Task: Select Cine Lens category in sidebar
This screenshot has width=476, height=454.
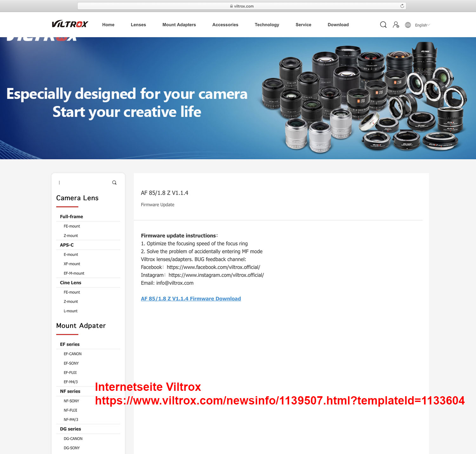Action: coord(70,283)
